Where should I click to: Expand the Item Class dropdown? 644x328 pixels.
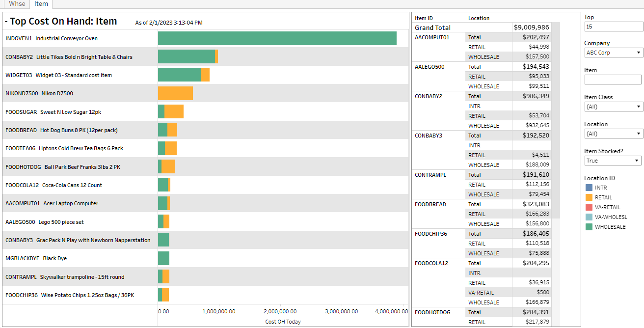click(x=613, y=107)
